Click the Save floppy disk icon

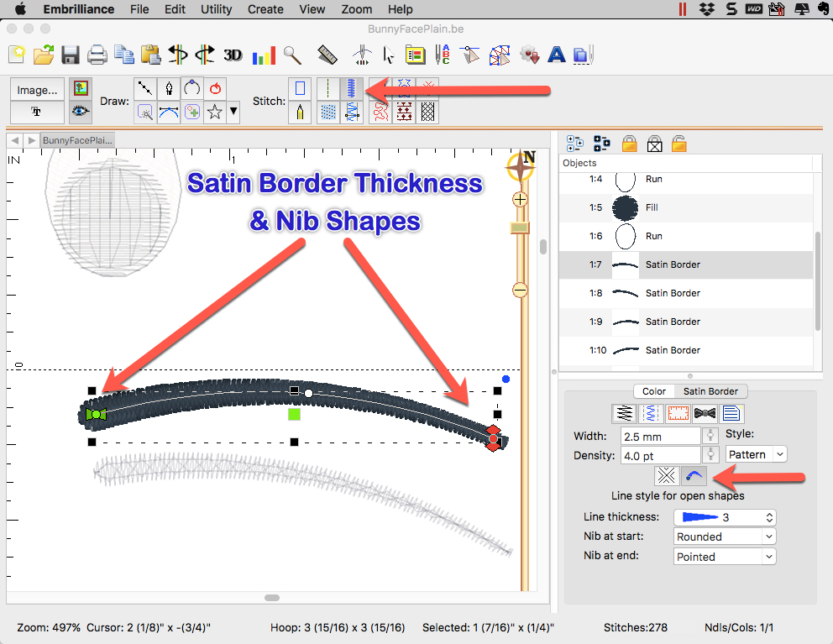71,55
